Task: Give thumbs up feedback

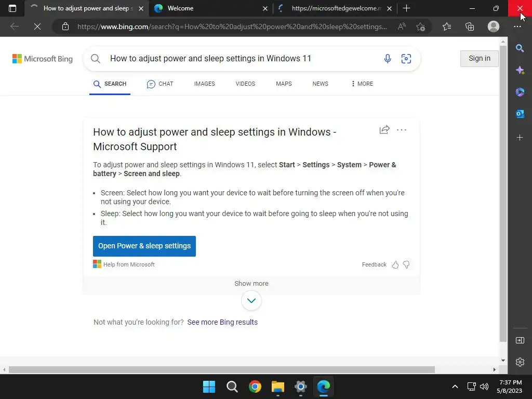Action: tap(395, 264)
